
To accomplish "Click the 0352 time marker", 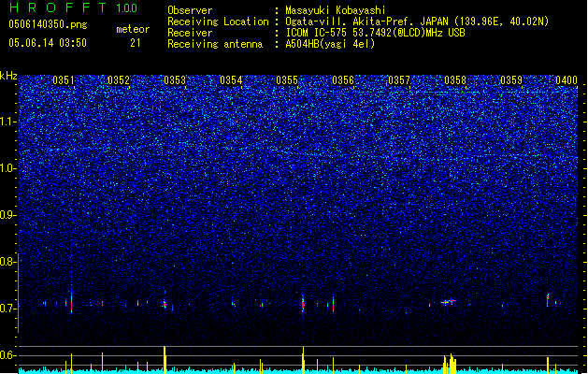I will (119, 80).
